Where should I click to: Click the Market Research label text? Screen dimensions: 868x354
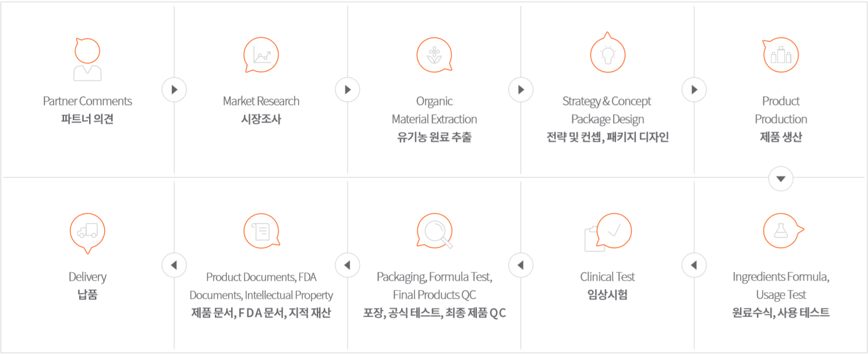261,101
